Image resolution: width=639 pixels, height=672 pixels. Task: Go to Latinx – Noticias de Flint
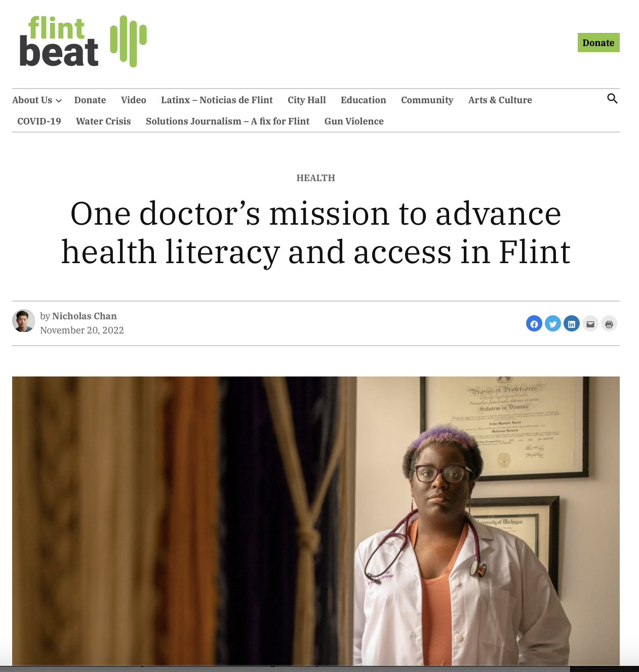click(x=217, y=100)
